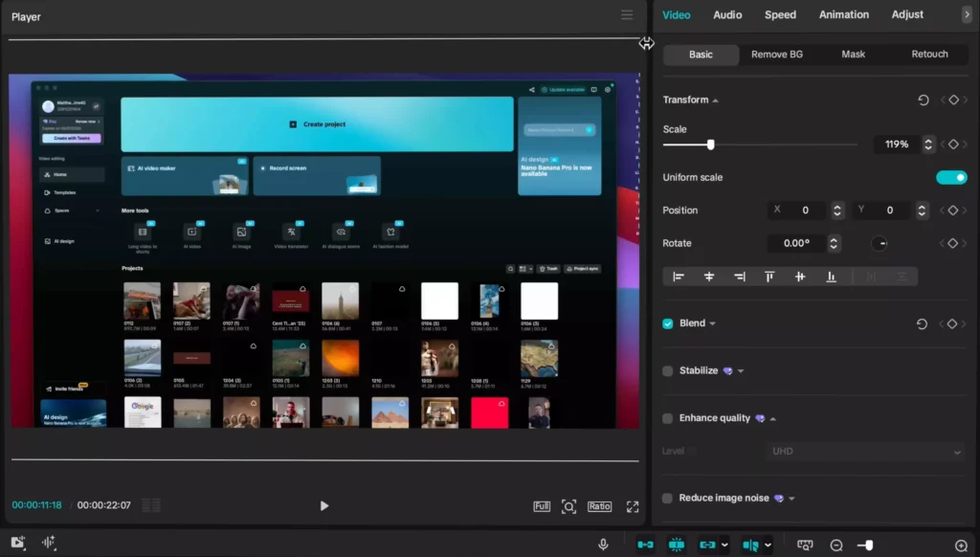The width and height of the screenshot is (980, 557).
Task: Click the align top icon in Transform
Action: (x=769, y=277)
